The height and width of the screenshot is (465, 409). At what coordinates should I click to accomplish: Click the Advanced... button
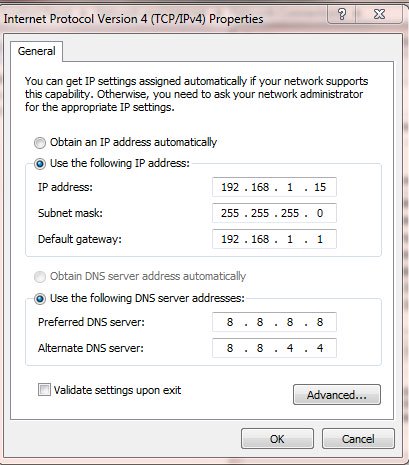point(337,395)
